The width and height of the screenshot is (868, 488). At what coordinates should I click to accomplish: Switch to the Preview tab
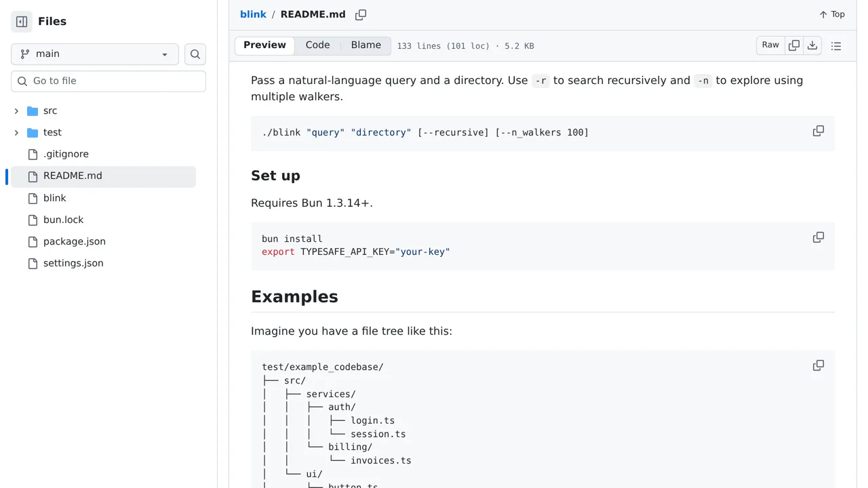pyautogui.click(x=264, y=45)
